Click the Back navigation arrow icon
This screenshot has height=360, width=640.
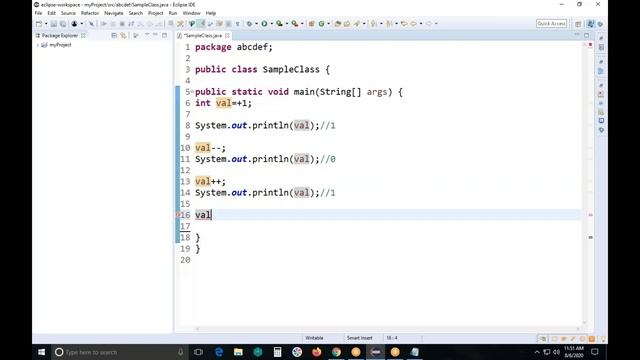tap(413, 24)
